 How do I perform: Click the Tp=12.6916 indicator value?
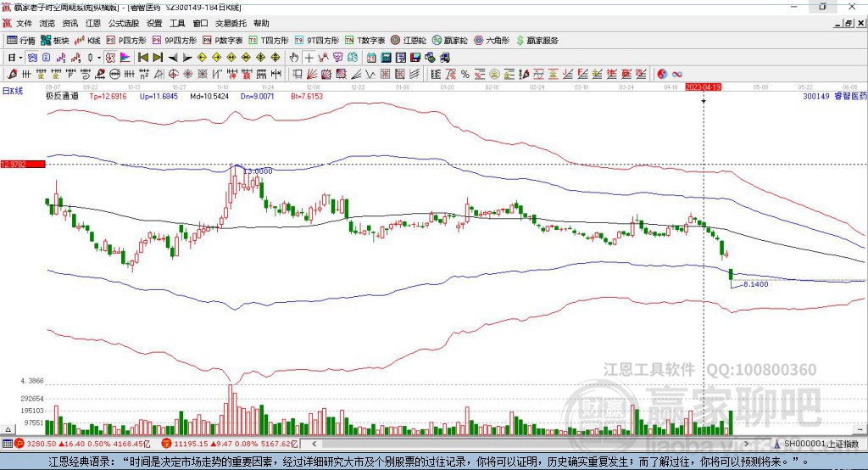point(108,97)
